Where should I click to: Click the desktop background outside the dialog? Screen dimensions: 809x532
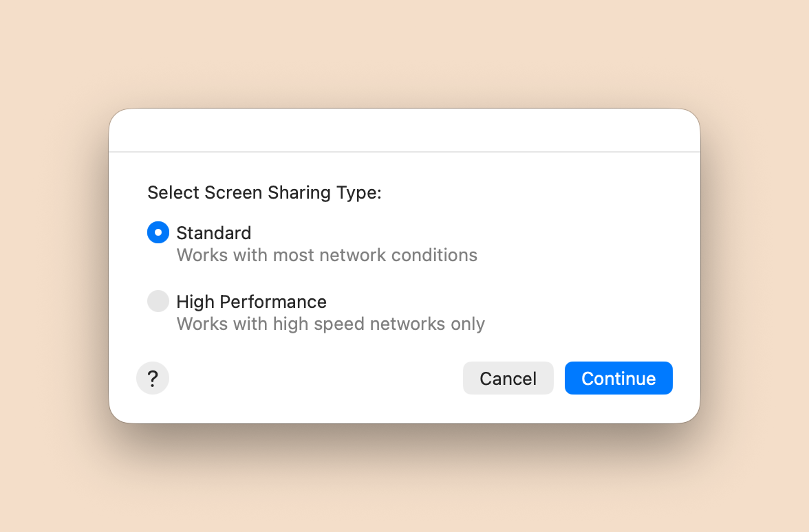click(404, 52)
